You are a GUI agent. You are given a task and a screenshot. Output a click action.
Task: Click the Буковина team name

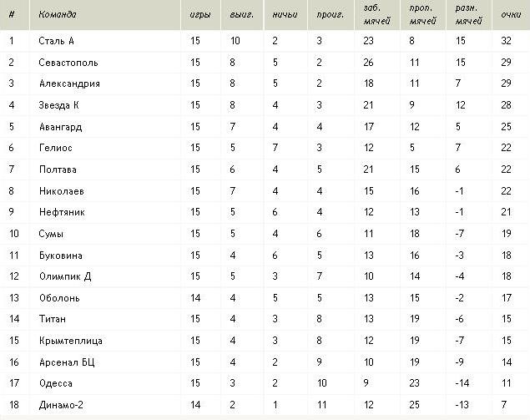tap(61, 256)
